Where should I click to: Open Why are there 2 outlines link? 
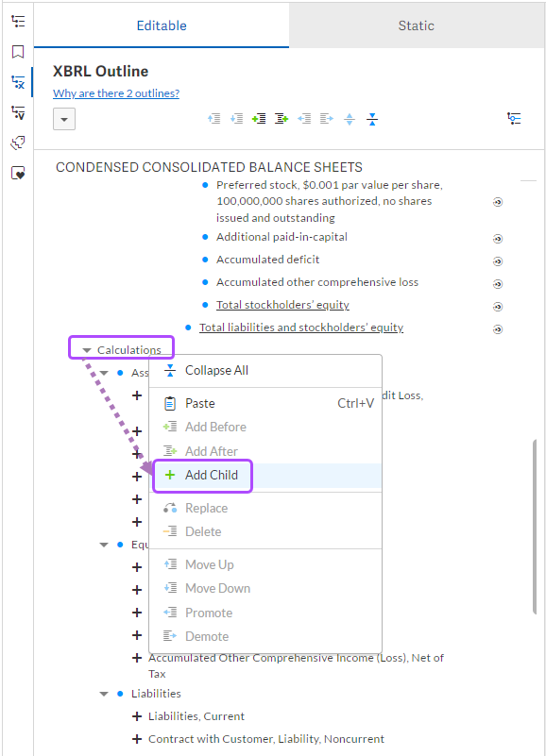coord(116,93)
